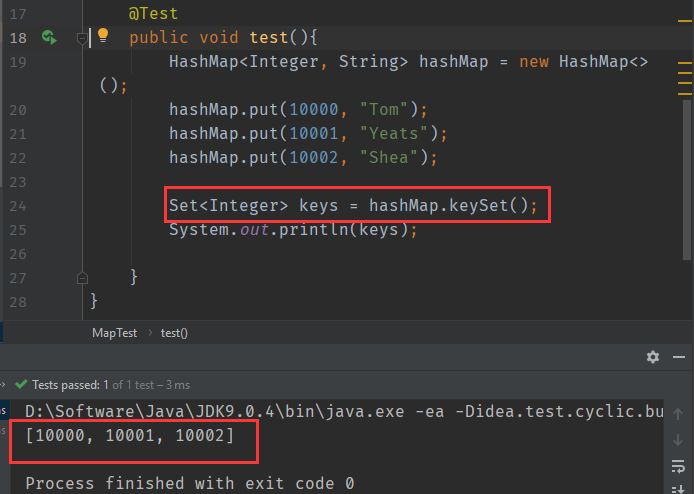Click println on line 25
Viewport: 694px width, 494px height.
pos(314,229)
